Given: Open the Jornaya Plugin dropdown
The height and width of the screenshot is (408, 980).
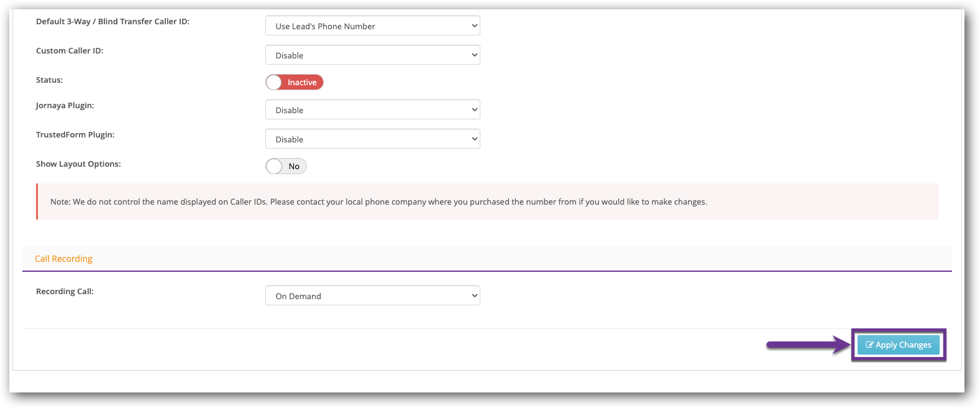Looking at the screenshot, I should [x=372, y=110].
